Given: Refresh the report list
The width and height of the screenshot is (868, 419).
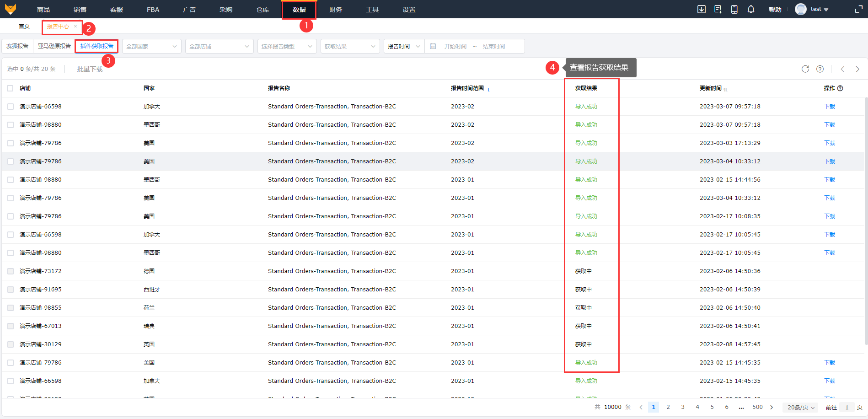Looking at the screenshot, I should [805, 69].
